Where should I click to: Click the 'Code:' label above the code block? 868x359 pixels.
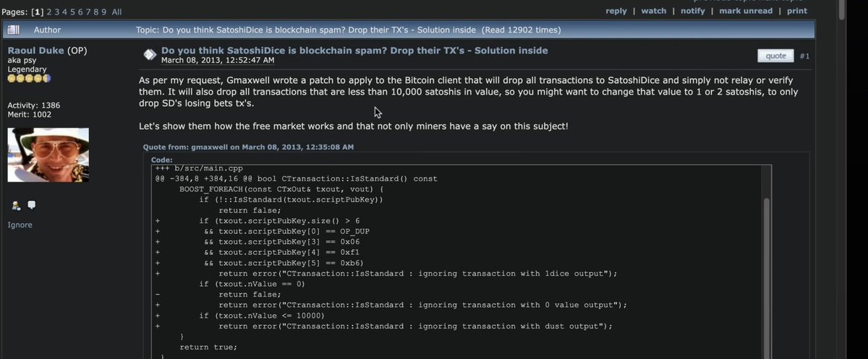coord(162,160)
